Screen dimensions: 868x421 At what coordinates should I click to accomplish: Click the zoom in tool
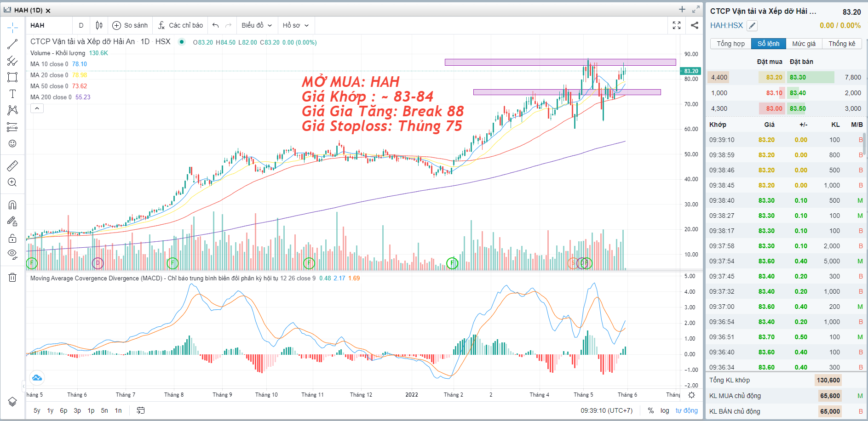[x=12, y=182]
